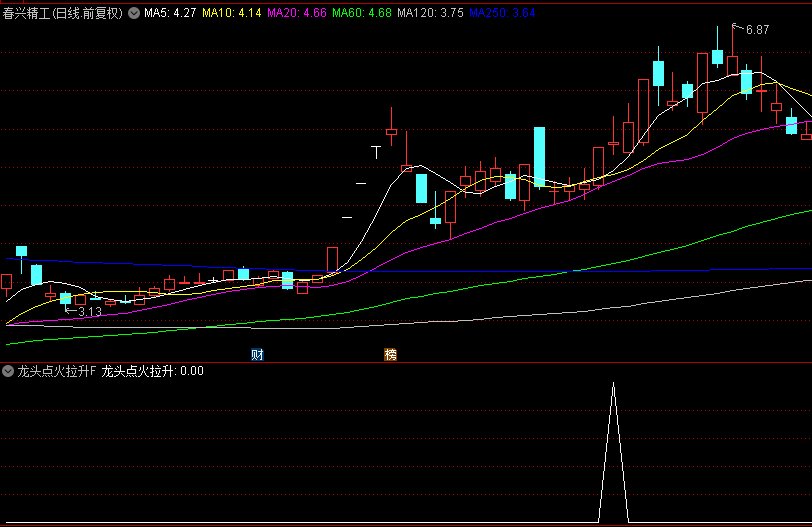Open the 财 financial marker icon
The width and height of the screenshot is (812, 527).
(257, 355)
